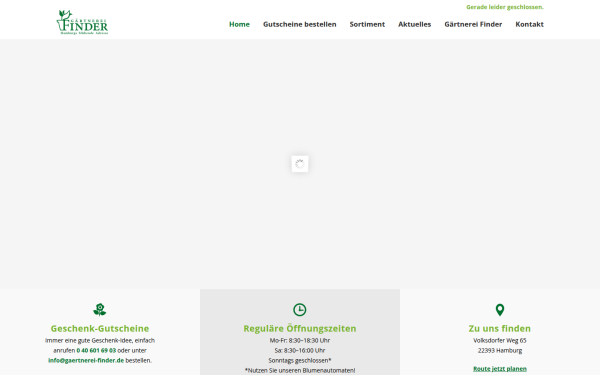This screenshot has width=600, height=375.
Task: Open the Aktuelles menu item
Action: (x=414, y=24)
